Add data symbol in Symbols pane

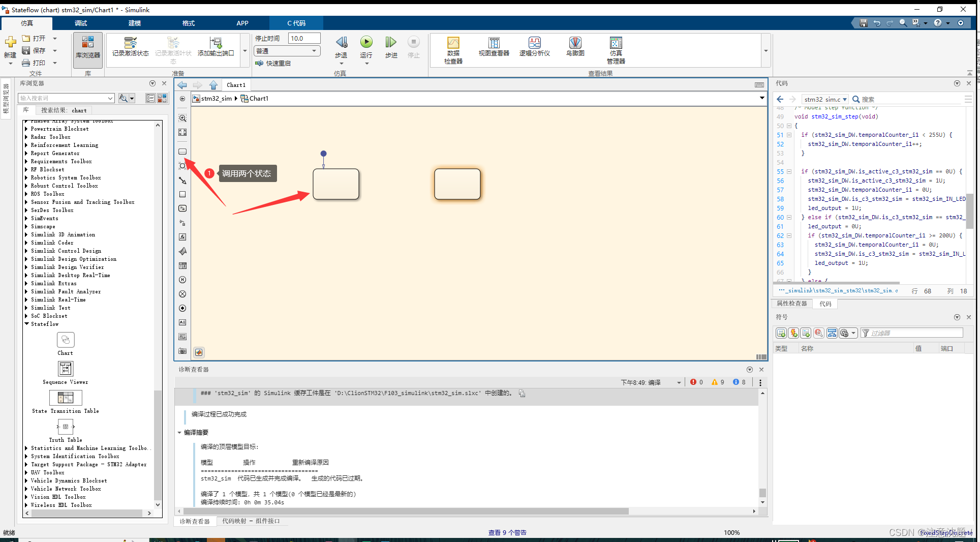click(781, 333)
